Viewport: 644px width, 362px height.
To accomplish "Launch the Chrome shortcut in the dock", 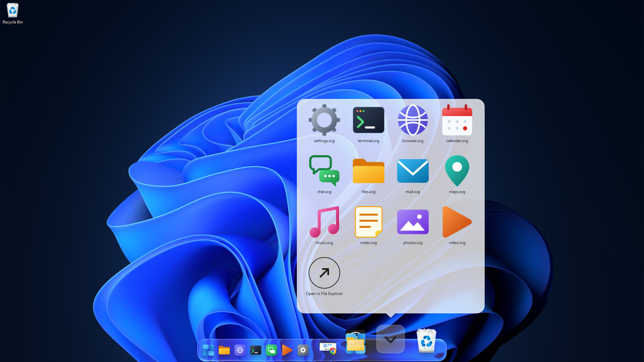I will 328,349.
